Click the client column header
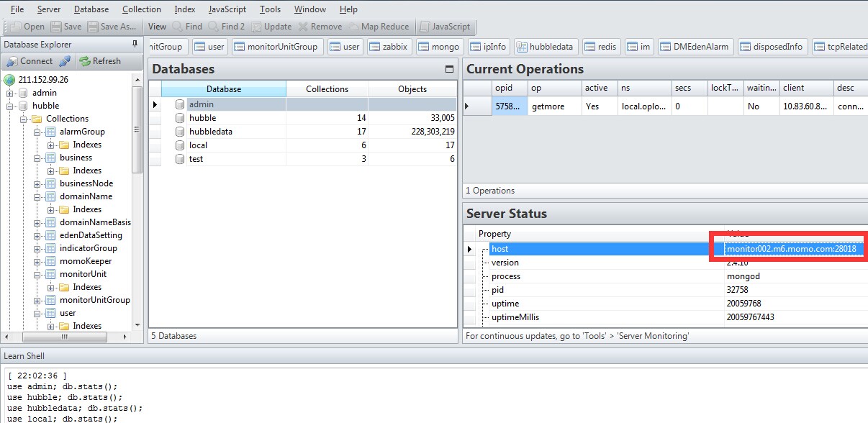868x423 pixels. coord(807,88)
